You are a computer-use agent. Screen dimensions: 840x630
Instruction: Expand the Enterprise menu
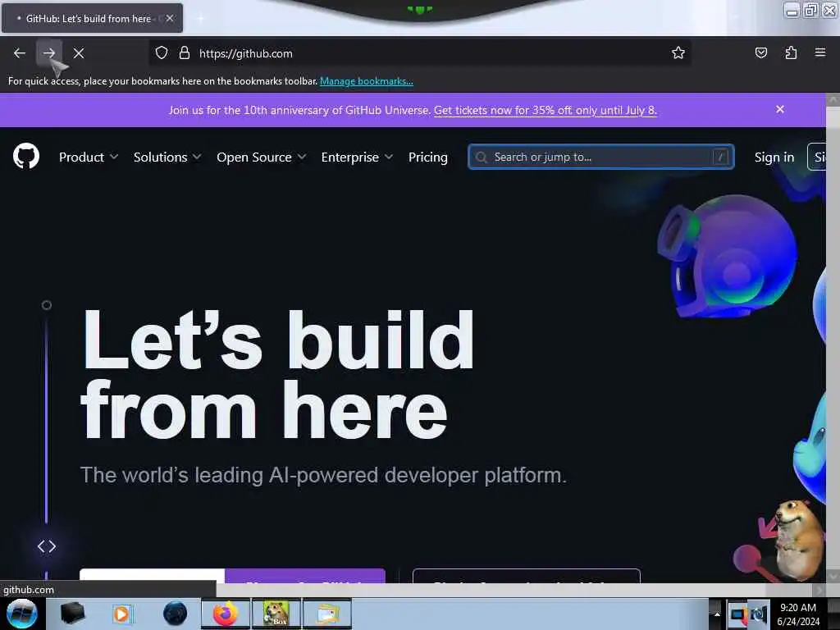357,157
